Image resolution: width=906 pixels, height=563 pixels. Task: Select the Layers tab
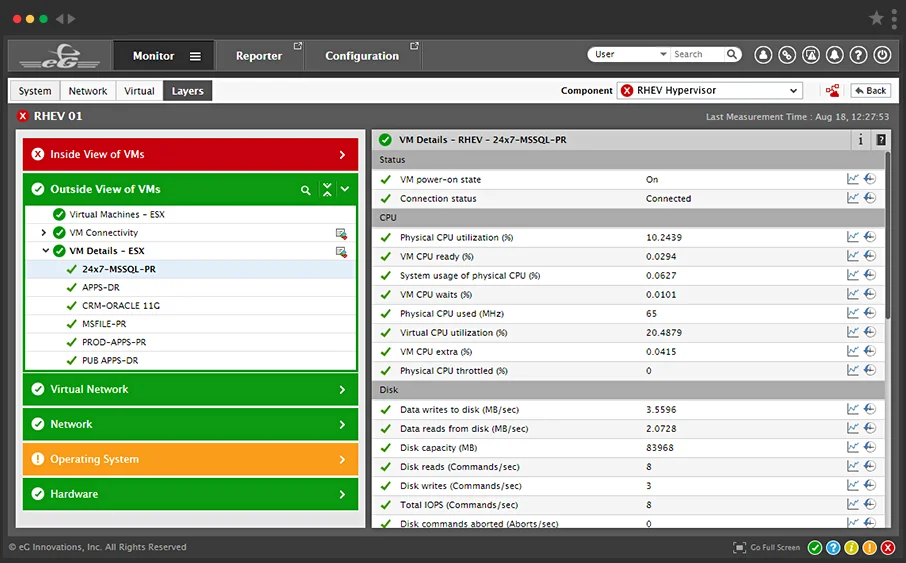188,91
